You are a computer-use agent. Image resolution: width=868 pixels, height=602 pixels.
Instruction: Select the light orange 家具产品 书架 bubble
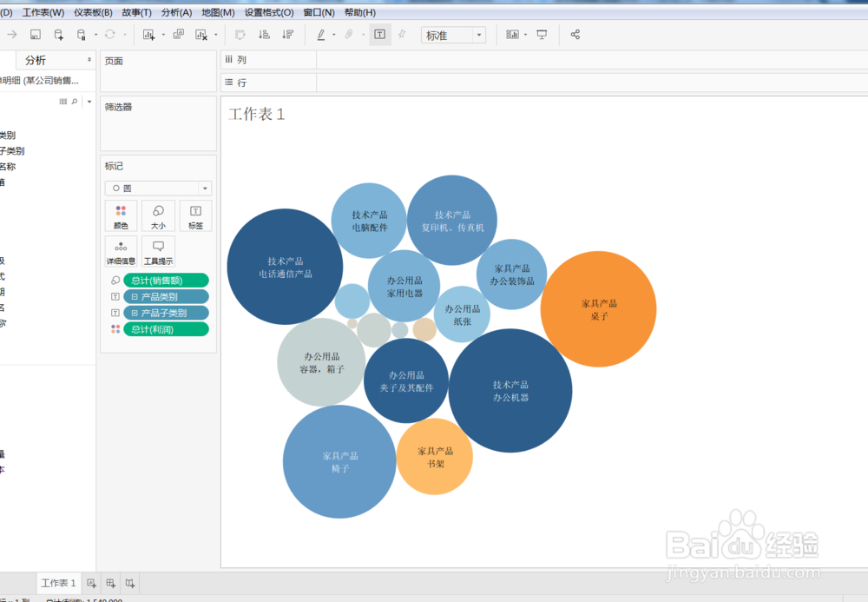click(x=435, y=456)
